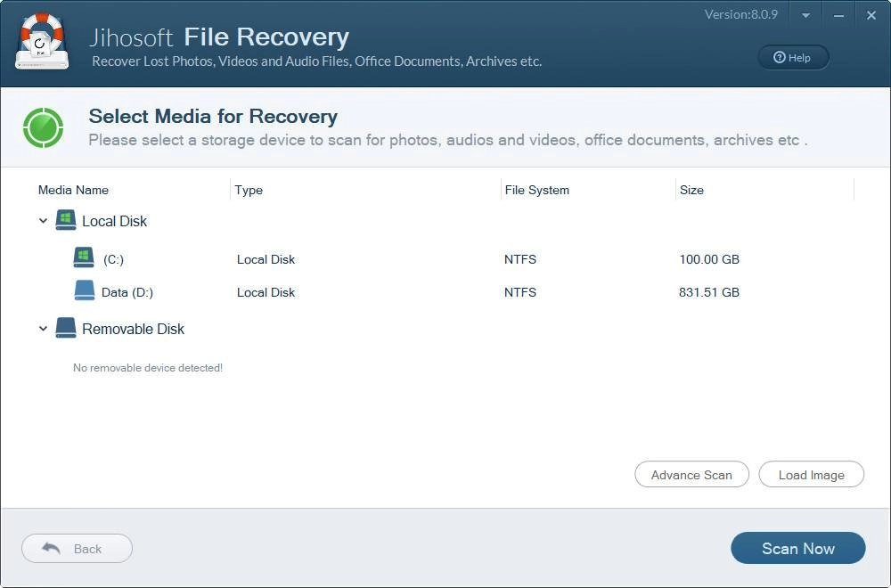This screenshot has width=891, height=588.
Task: Click the C: drive Windows icon
Action: coord(84,257)
